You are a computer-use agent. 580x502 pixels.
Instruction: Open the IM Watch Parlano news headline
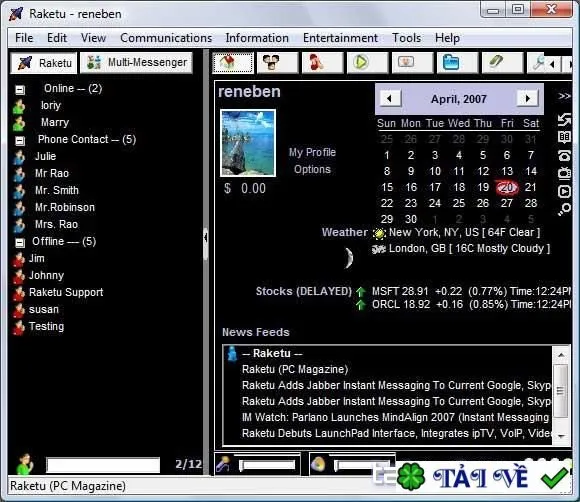[395, 417]
